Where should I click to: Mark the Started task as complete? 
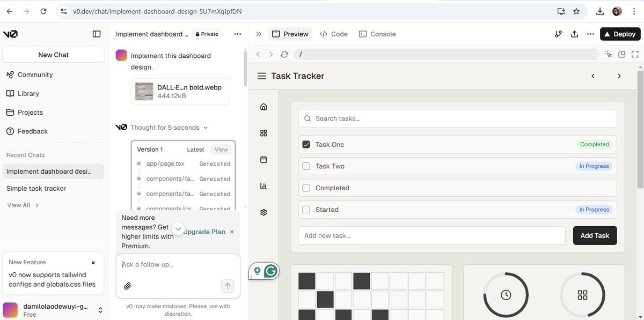pos(306,210)
